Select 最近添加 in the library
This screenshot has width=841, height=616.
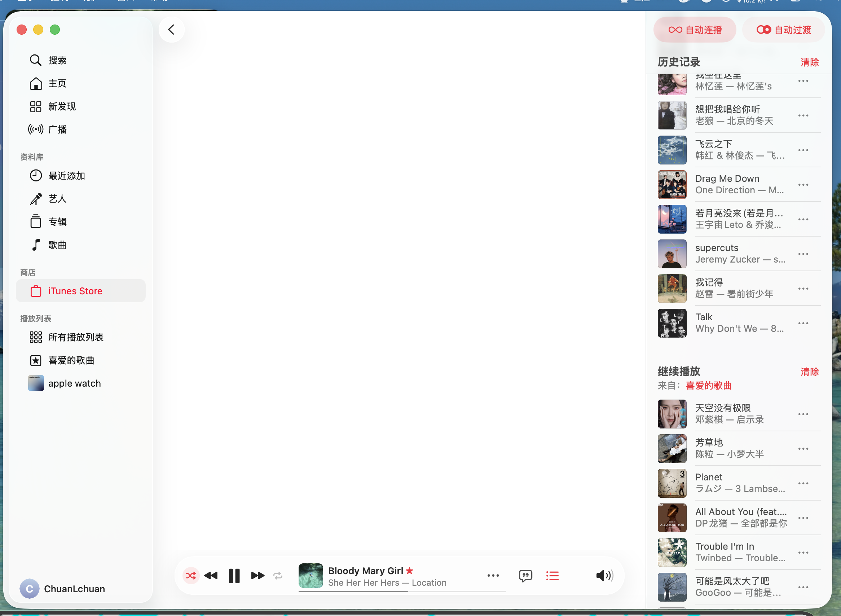click(66, 176)
